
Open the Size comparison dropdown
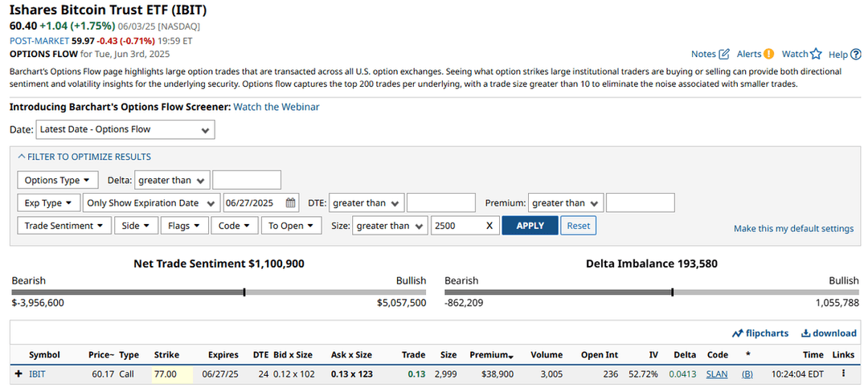pos(390,226)
